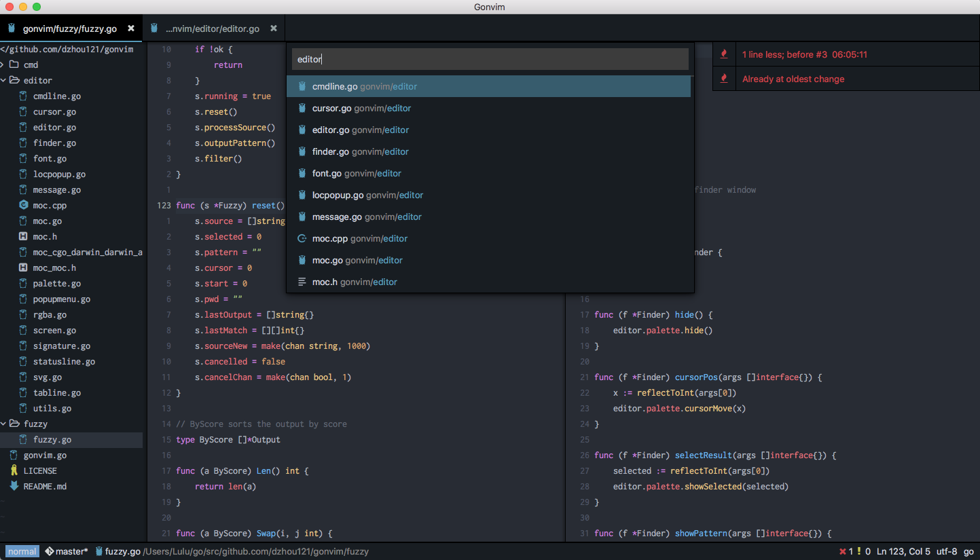Click 'Ln 123, Col 5' position indicator
The height and width of the screenshot is (560, 980).
pyautogui.click(x=903, y=552)
